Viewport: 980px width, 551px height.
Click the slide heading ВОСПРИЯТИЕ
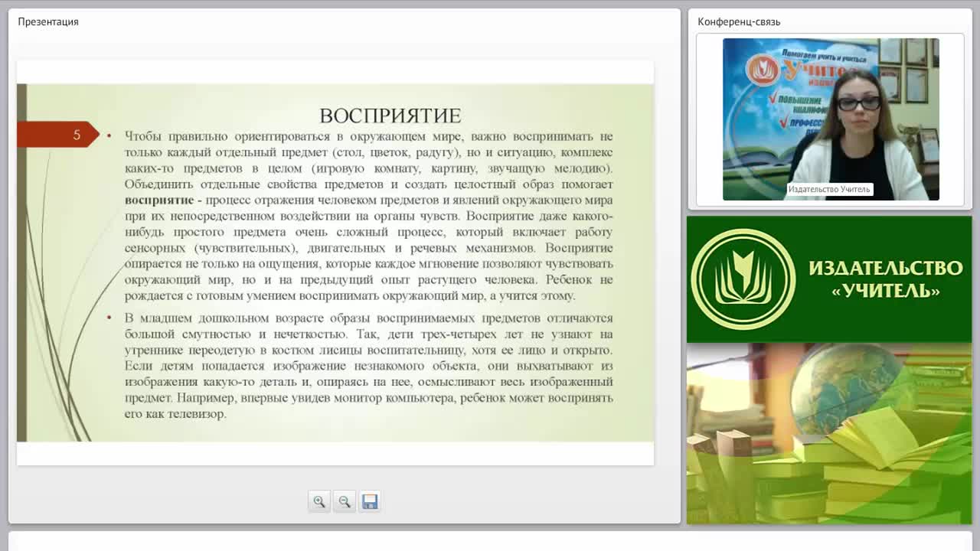coord(390,116)
